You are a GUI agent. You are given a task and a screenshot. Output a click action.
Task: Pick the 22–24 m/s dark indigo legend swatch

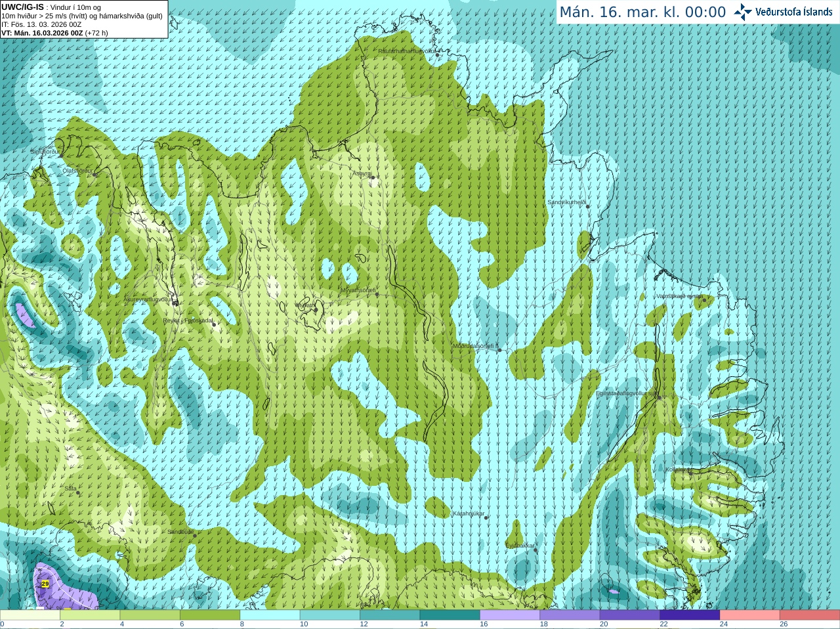[x=690, y=615]
